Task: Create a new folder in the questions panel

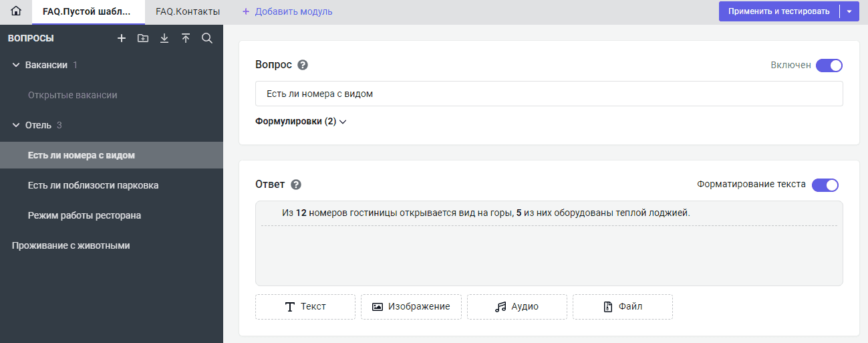Action: pos(143,39)
